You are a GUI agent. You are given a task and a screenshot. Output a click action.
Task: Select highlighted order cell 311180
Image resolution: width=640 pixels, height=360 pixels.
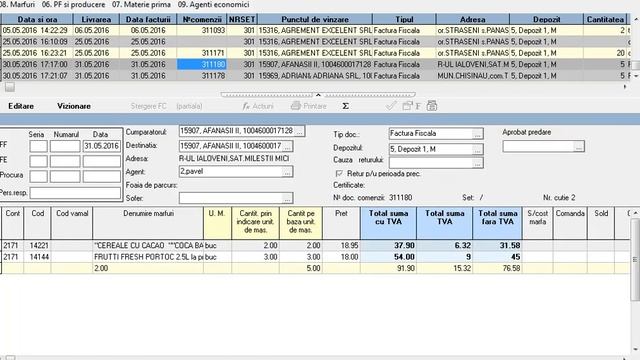[202, 64]
